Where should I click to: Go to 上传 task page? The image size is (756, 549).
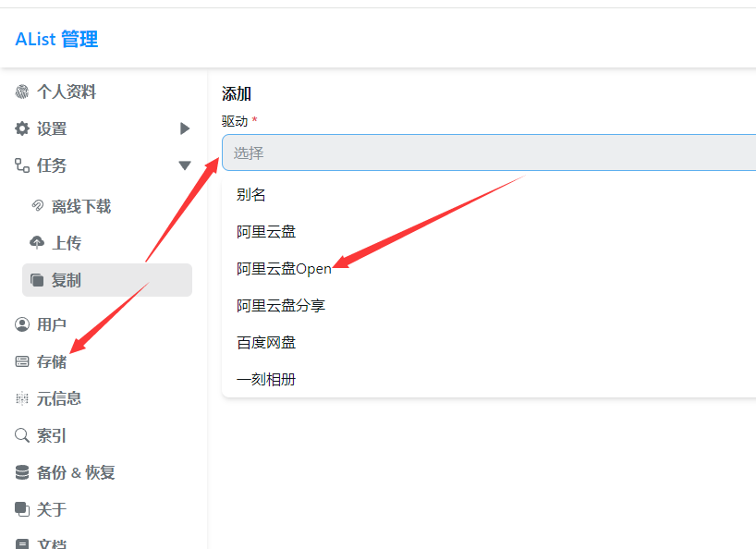67,243
